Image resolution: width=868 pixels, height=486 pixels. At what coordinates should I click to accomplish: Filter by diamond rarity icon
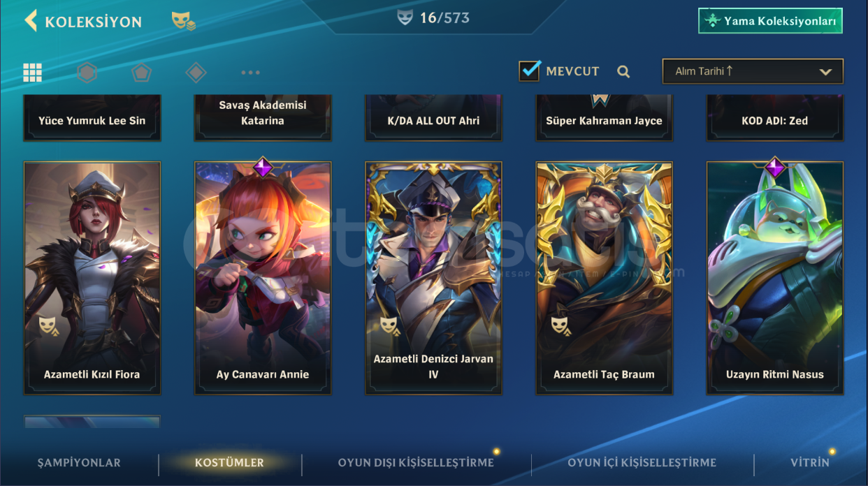[x=196, y=72]
